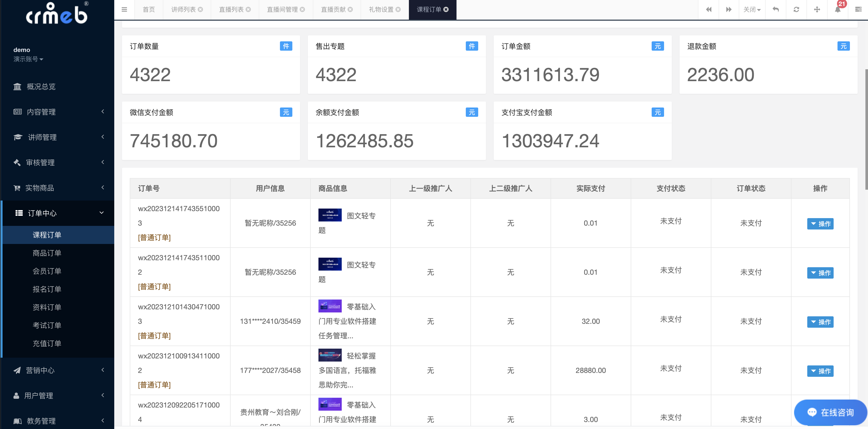Close the 礼物设置 tab
Viewport: 868px width, 429px height.
398,10
